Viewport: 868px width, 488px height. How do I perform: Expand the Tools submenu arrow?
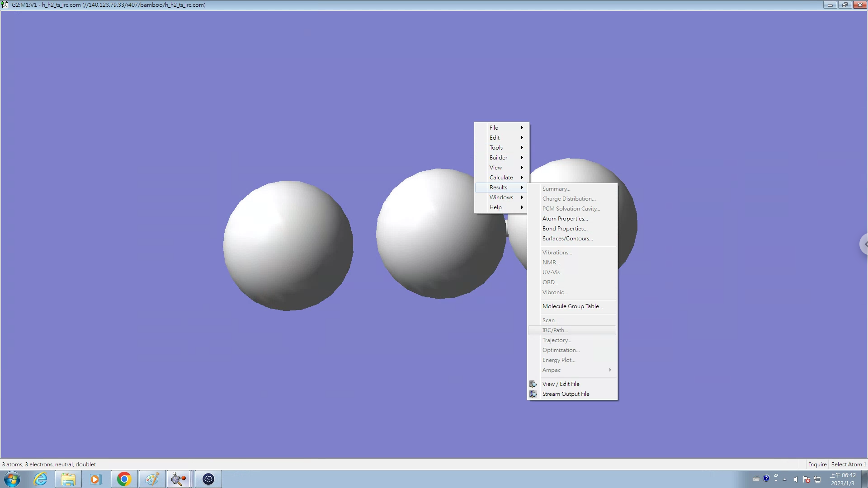522,148
